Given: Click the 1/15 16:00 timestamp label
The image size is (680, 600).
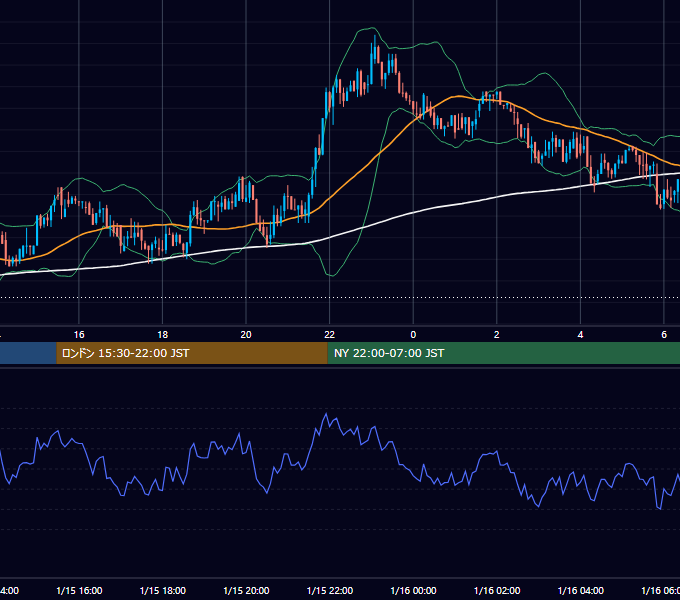Looking at the screenshot, I should 79,590.
